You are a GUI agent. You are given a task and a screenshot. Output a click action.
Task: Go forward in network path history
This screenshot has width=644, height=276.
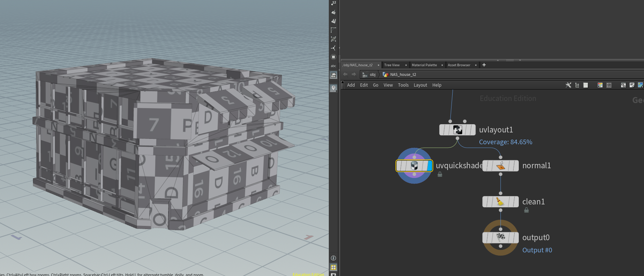pyautogui.click(x=354, y=74)
